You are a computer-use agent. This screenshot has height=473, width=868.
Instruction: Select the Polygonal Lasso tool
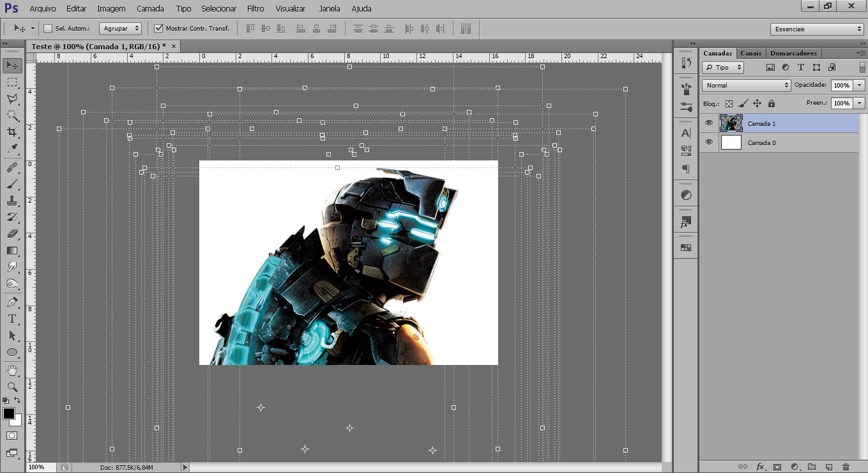[x=12, y=99]
